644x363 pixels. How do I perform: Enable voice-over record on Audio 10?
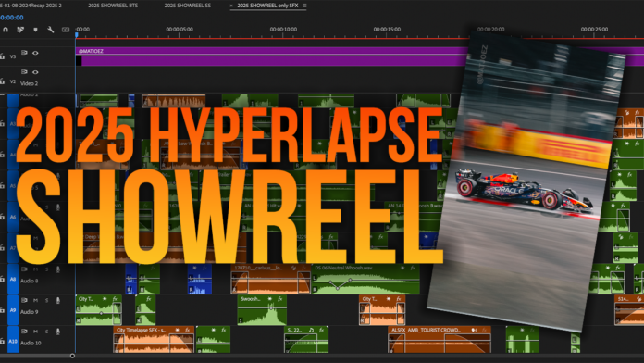[x=57, y=332]
